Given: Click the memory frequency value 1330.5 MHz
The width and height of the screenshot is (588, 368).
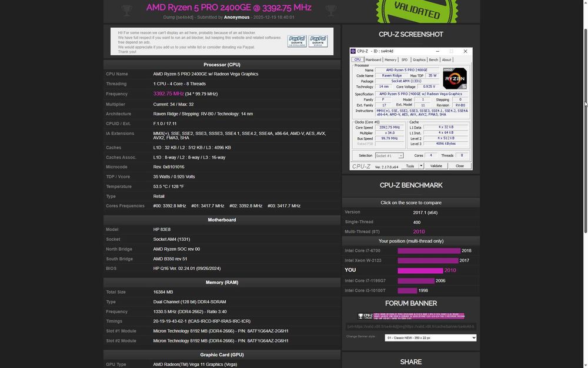Looking at the screenshot, I should point(190,311).
